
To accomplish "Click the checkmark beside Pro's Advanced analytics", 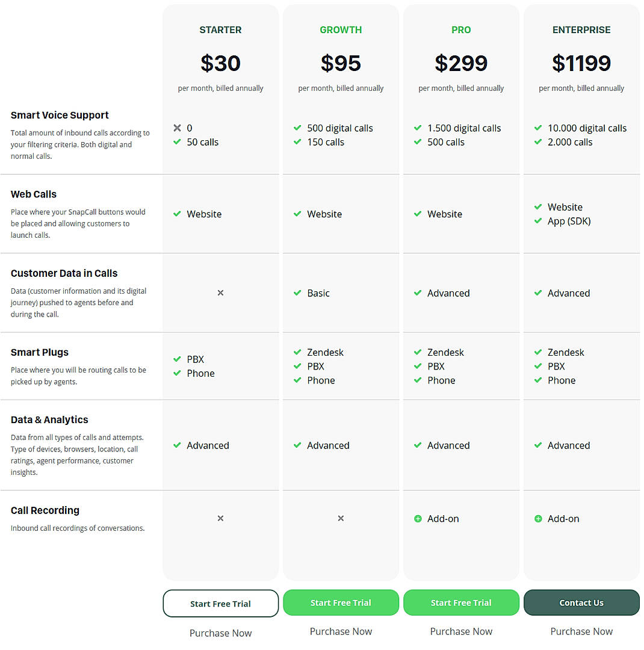I will [418, 445].
